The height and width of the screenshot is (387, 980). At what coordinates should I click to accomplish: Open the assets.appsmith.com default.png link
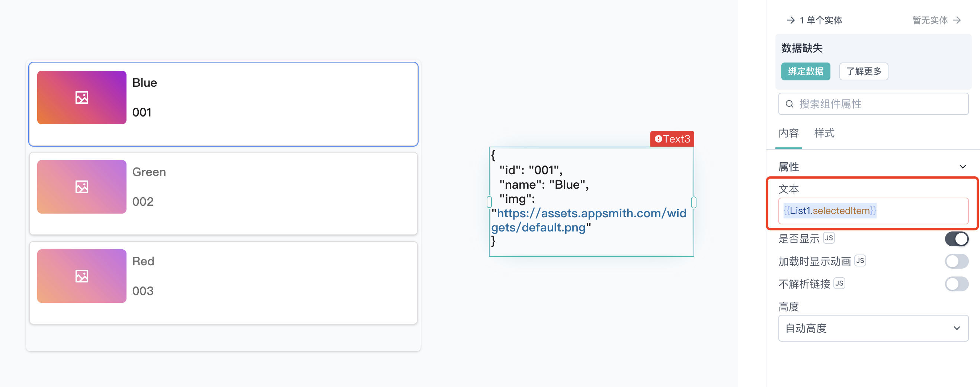[589, 220]
